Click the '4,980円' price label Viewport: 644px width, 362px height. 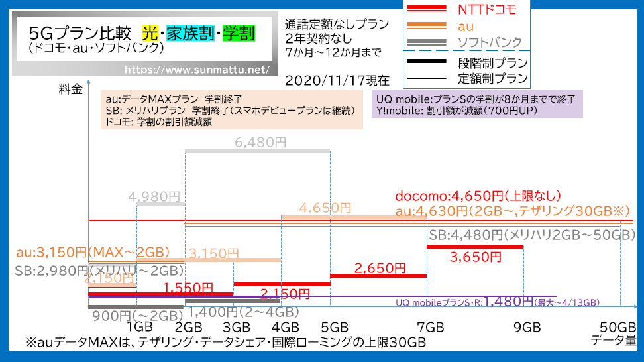(x=154, y=197)
